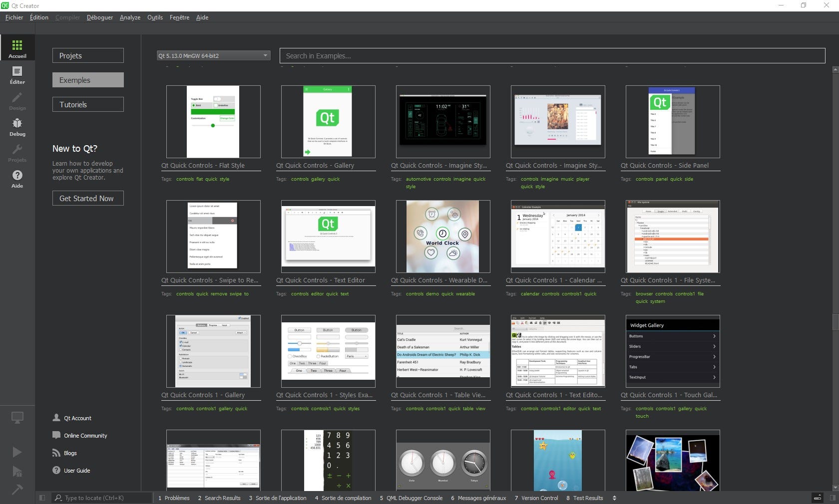This screenshot has width=839, height=504.
Task: Filter by the automotive tag
Action: pos(419,179)
